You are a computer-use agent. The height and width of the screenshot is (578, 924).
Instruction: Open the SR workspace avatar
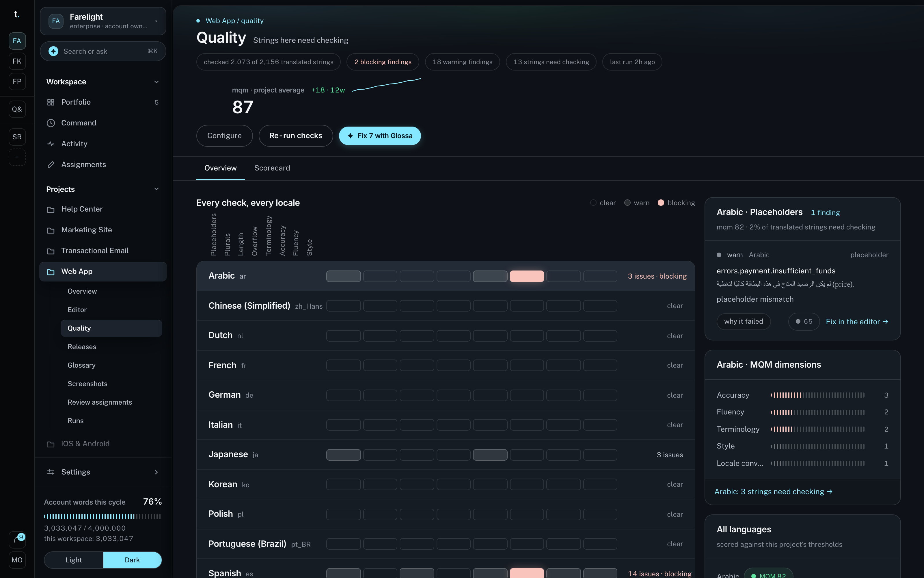[17, 137]
